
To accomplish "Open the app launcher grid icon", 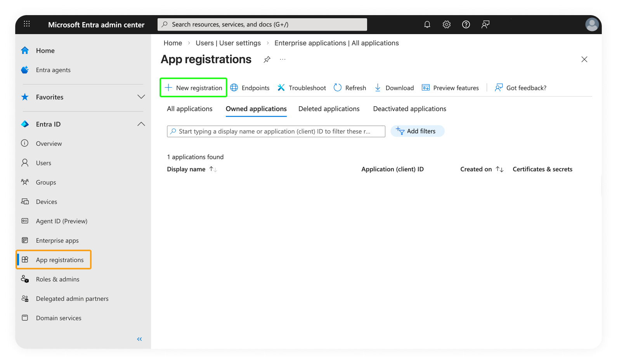I will 27,24.
